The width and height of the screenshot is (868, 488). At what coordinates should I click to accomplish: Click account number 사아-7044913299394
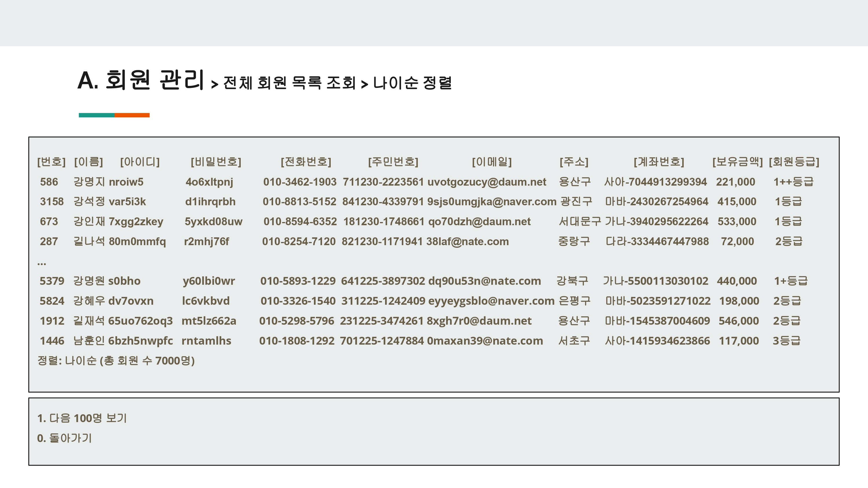tap(655, 182)
